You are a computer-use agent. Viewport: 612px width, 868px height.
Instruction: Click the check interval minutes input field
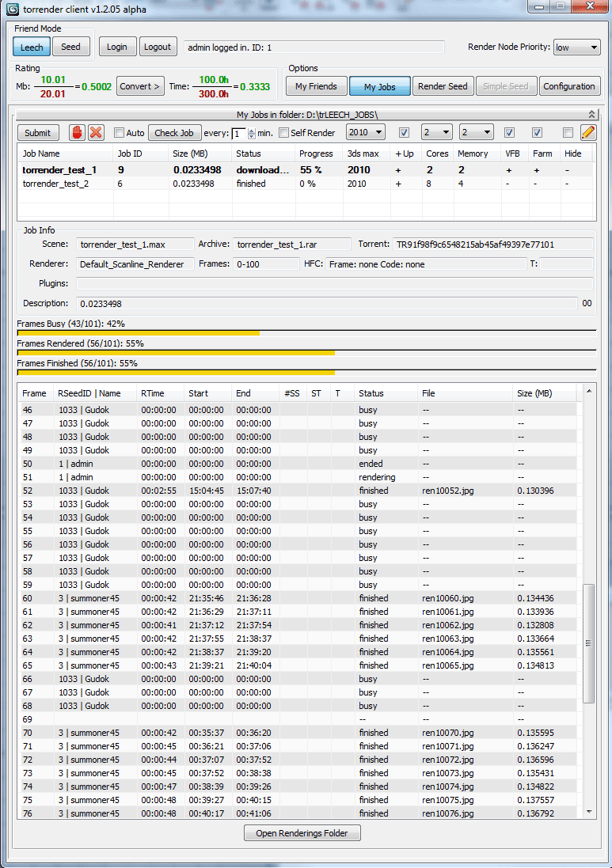click(239, 134)
